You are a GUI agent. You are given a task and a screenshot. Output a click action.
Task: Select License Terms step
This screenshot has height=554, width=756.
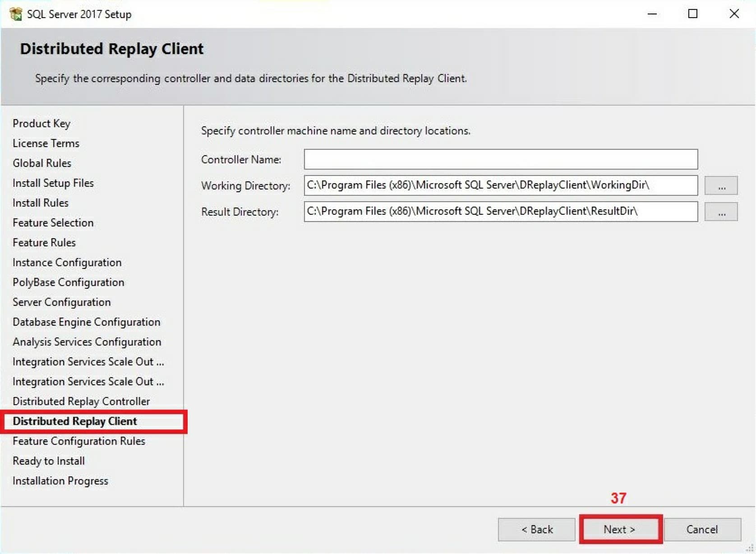tap(46, 143)
